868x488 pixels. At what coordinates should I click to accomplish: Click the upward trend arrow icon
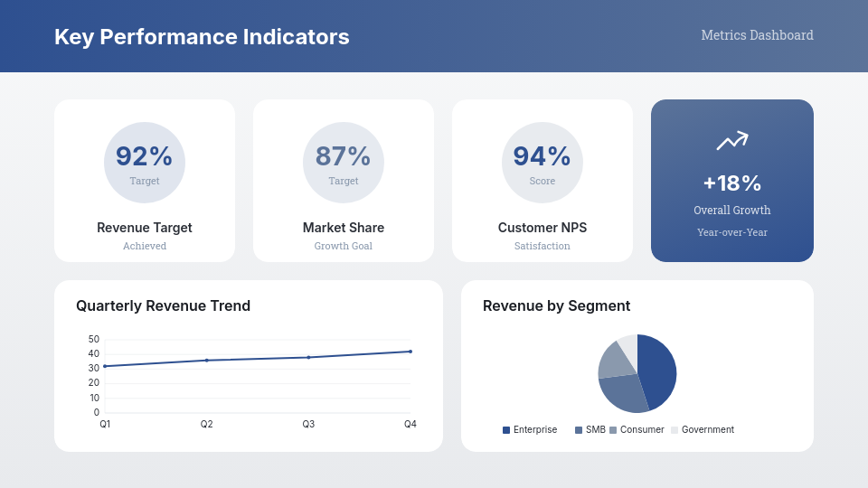click(731, 141)
